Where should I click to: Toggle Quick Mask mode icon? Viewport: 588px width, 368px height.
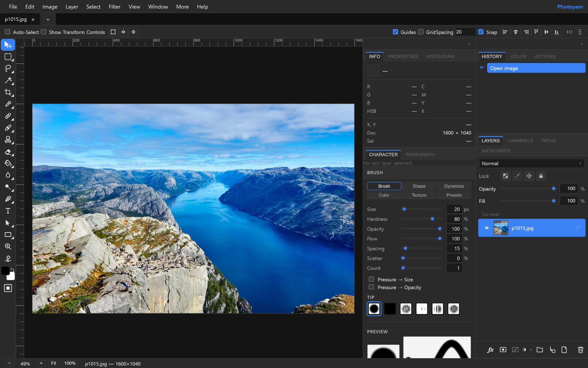click(x=8, y=288)
